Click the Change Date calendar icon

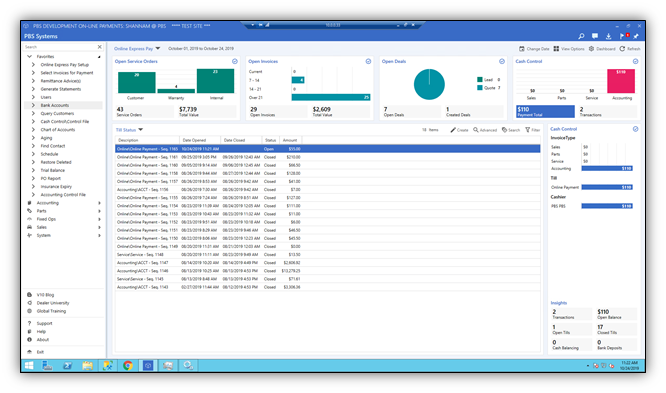click(522, 49)
